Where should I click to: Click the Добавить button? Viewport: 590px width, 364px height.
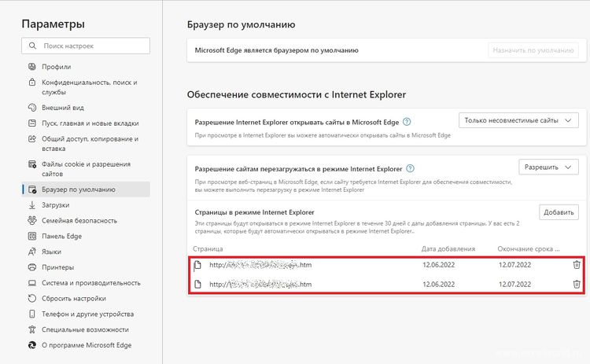(559, 212)
